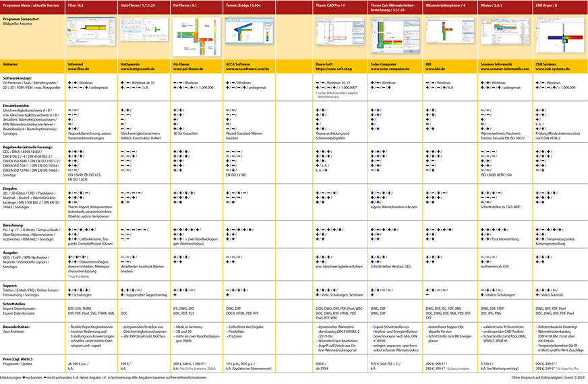Screen dimensions: 588x384
Task: Open the www.accasoftware.com/de link
Action: click(247, 69)
